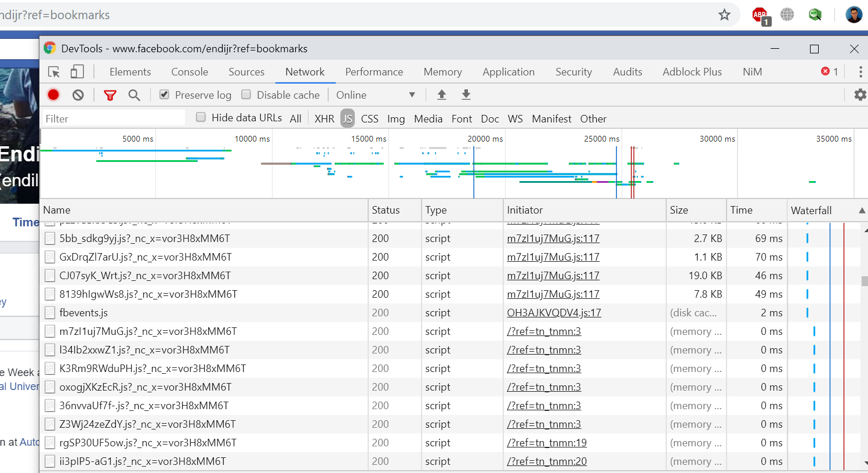Bookmark page with the star icon
This screenshot has width=868, height=473.
[x=724, y=15]
